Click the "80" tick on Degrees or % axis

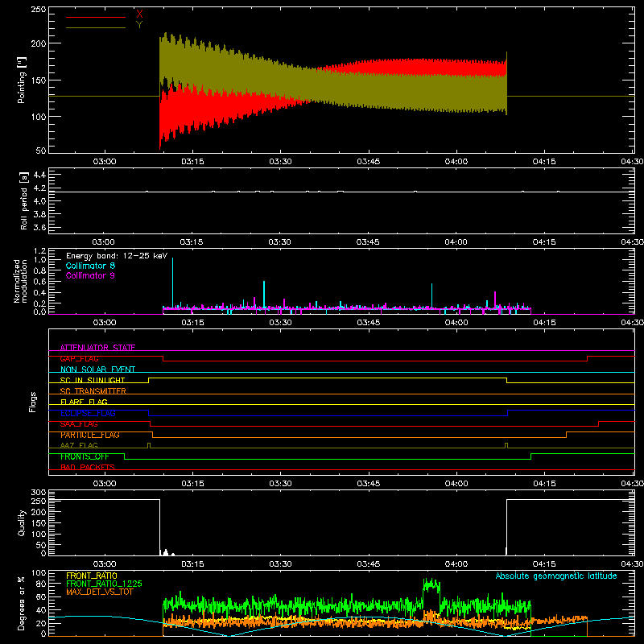coord(41,584)
